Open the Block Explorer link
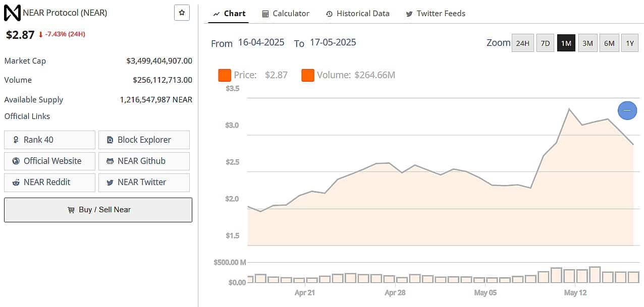This screenshot has height=307, width=644. [144, 140]
